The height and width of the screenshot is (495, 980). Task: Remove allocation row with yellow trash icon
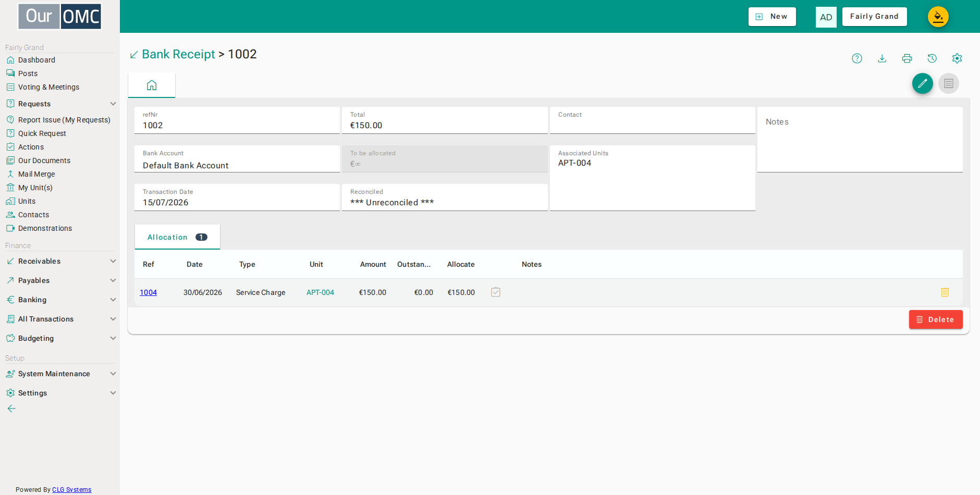(945, 292)
